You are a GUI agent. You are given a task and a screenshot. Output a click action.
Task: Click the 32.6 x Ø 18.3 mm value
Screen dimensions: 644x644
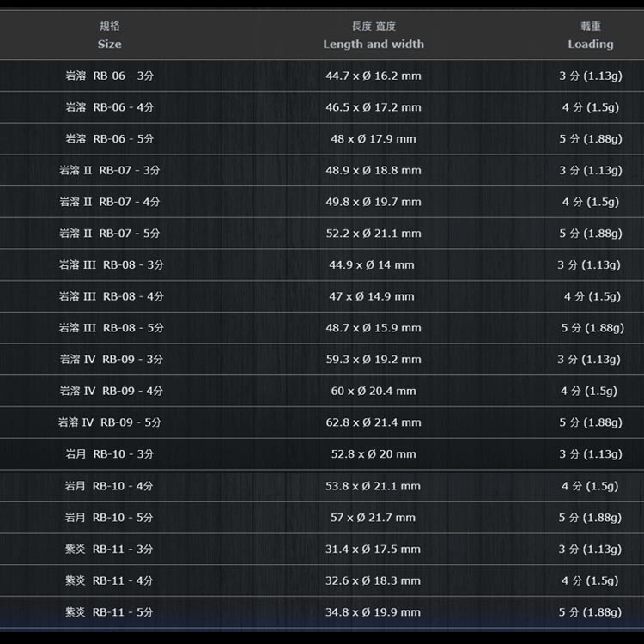point(374,580)
